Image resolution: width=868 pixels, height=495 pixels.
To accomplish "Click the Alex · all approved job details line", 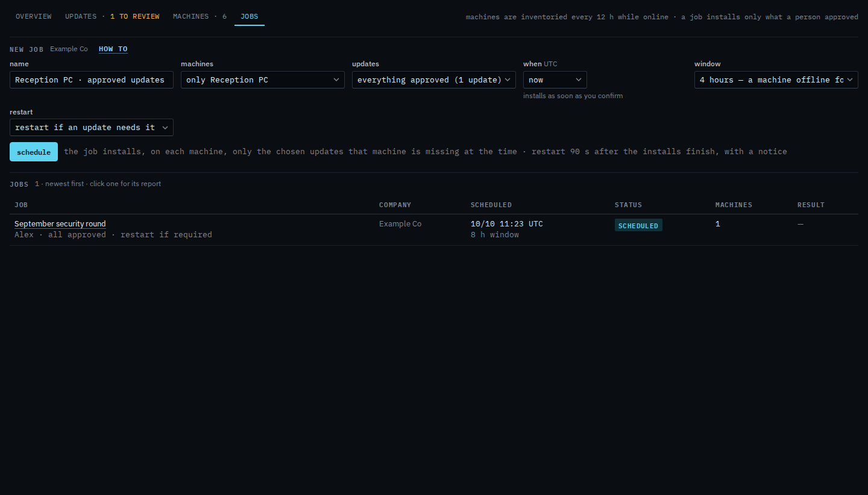I will [113, 235].
